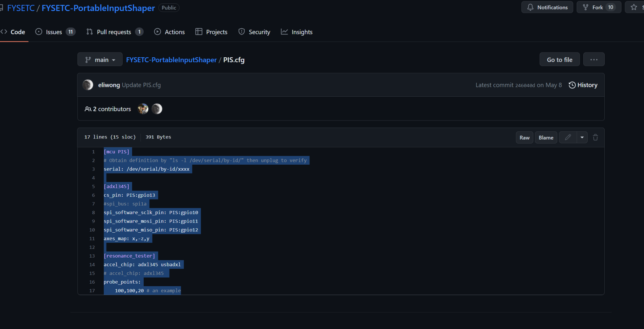Click the 2 contributors label

point(108,109)
